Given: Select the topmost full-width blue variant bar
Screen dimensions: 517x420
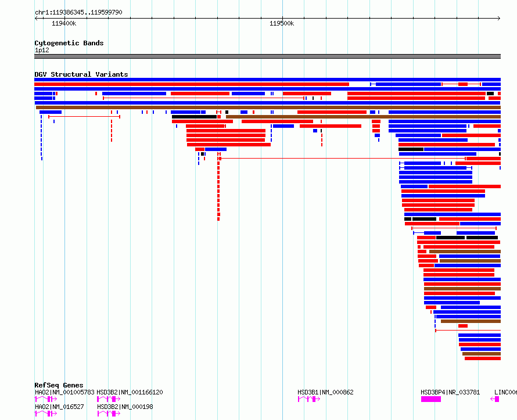Looking at the screenshot, I should tap(267, 80).
